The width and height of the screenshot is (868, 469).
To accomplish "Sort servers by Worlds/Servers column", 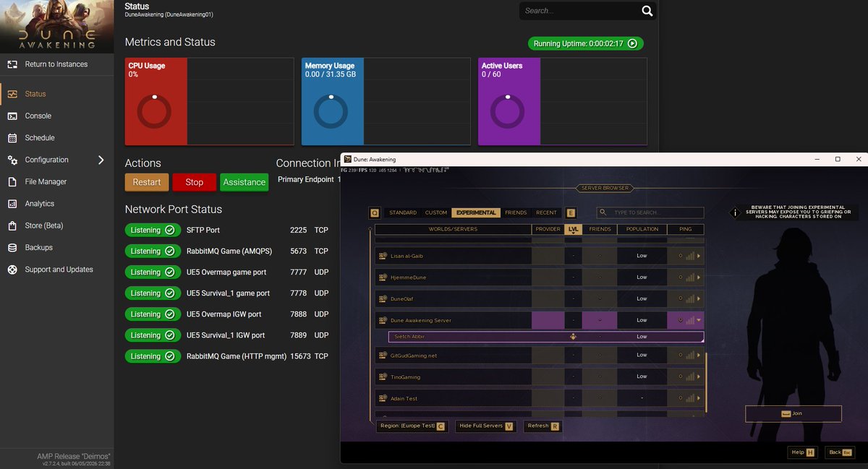I will click(454, 229).
